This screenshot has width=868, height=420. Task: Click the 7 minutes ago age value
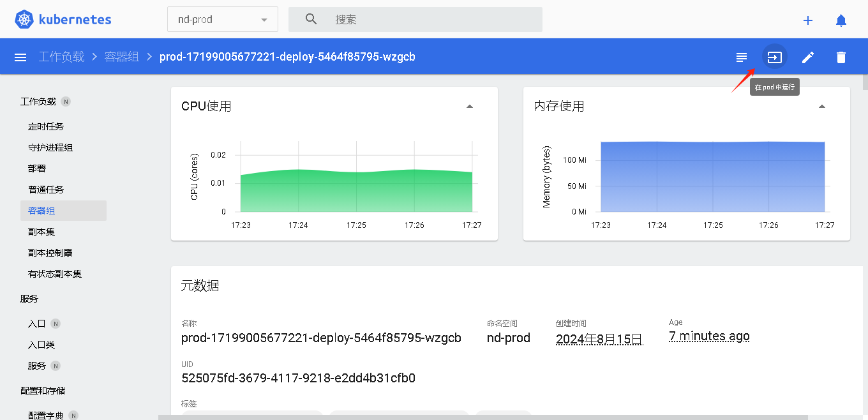pos(709,336)
